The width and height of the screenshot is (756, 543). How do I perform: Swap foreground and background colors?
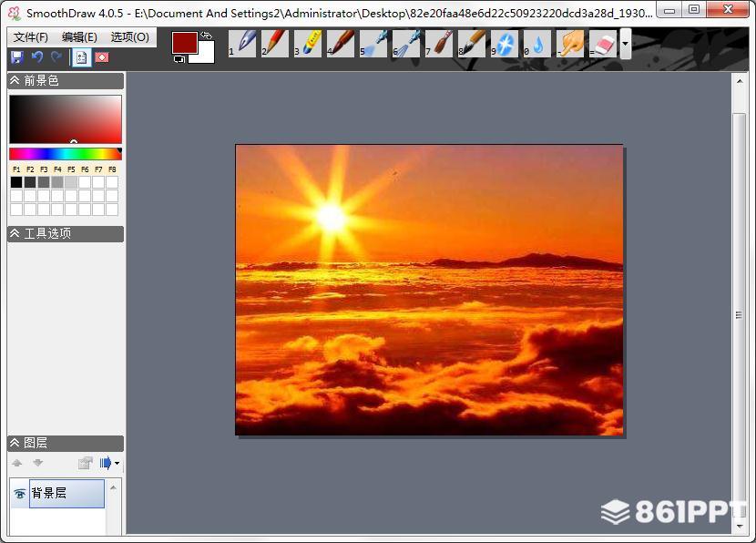207,36
